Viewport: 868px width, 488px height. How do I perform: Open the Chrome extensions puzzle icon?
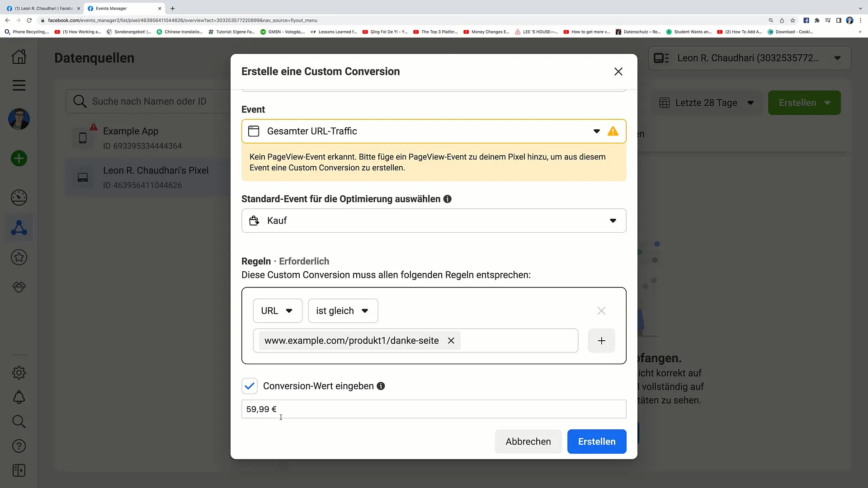pyautogui.click(x=817, y=20)
